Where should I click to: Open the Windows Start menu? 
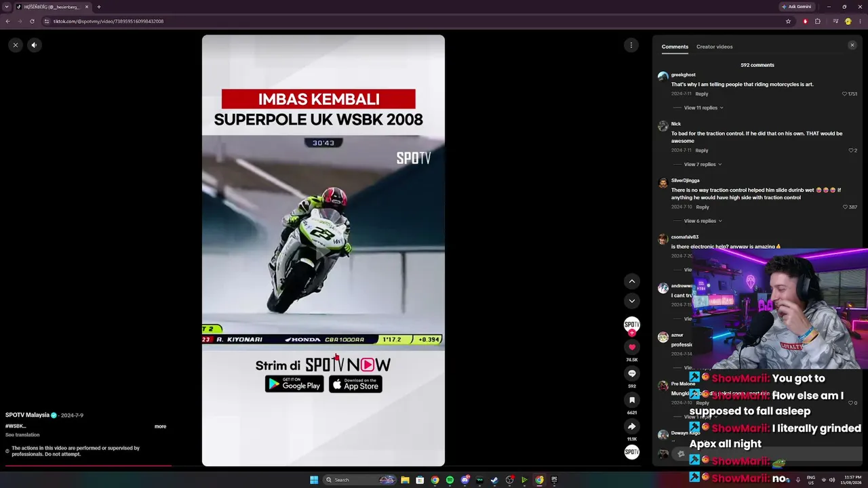pyautogui.click(x=314, y=480)
